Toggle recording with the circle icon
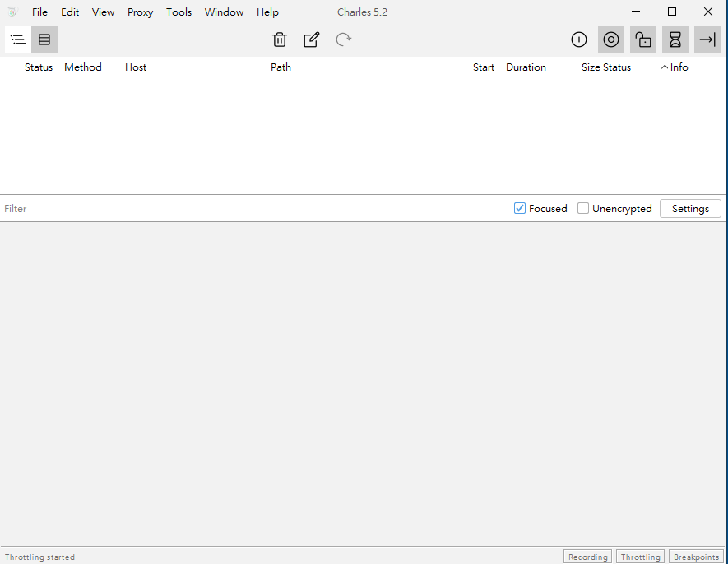 pyautogui.click(x=611, y=39)
